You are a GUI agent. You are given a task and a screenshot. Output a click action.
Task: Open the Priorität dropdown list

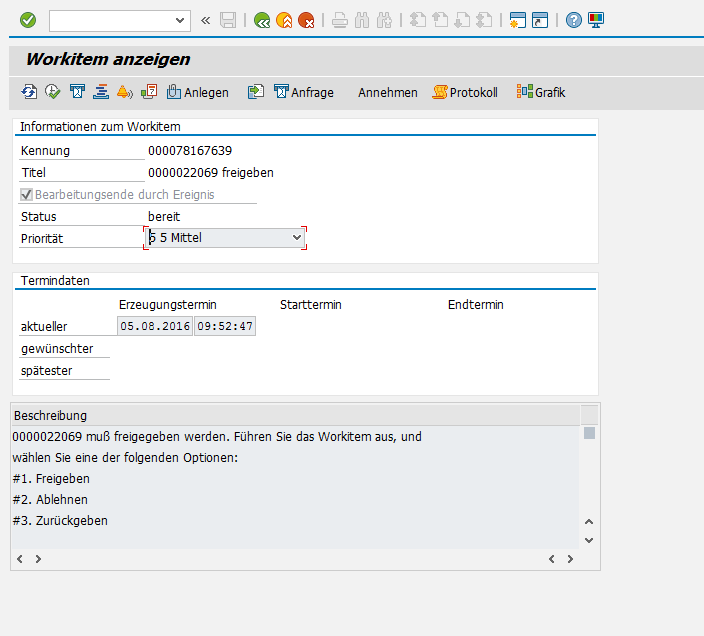coord(296,238)
